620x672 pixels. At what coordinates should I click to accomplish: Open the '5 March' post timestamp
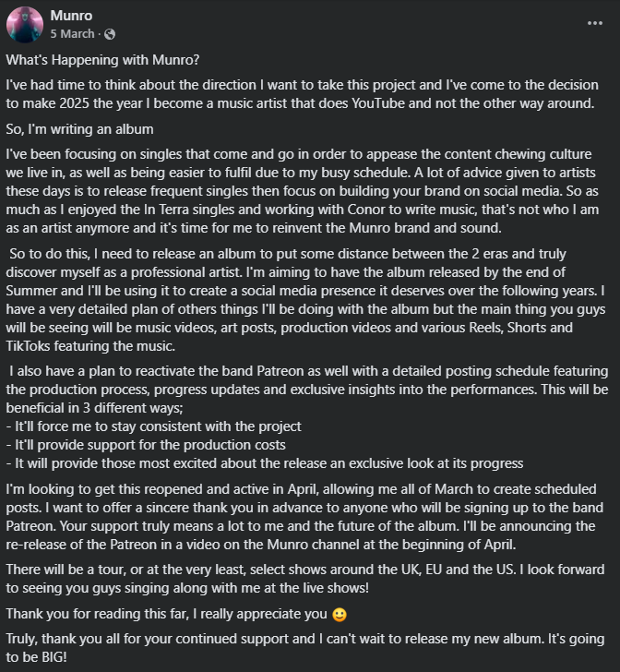(x=72, y=34)
